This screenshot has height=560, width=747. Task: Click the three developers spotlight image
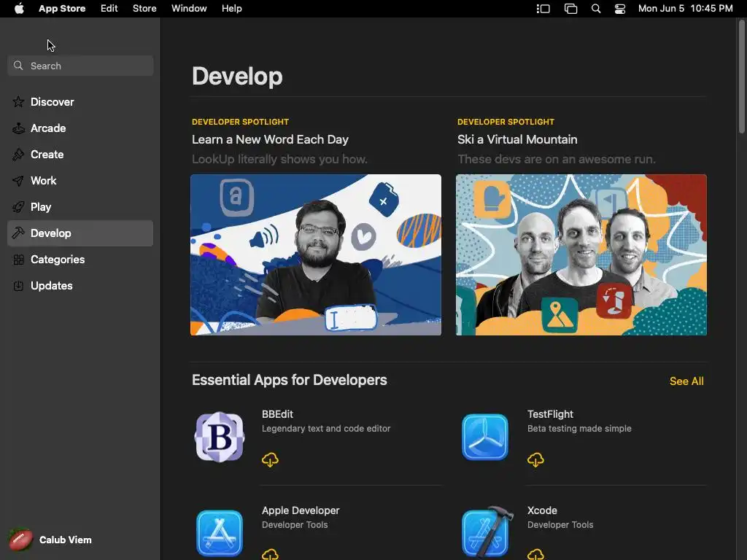[x=581, y=254]
